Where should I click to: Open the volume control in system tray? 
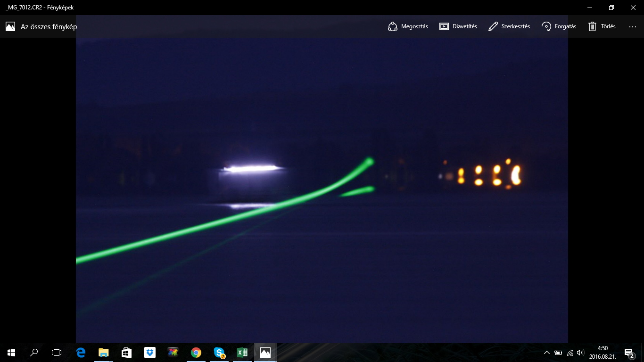580,353
